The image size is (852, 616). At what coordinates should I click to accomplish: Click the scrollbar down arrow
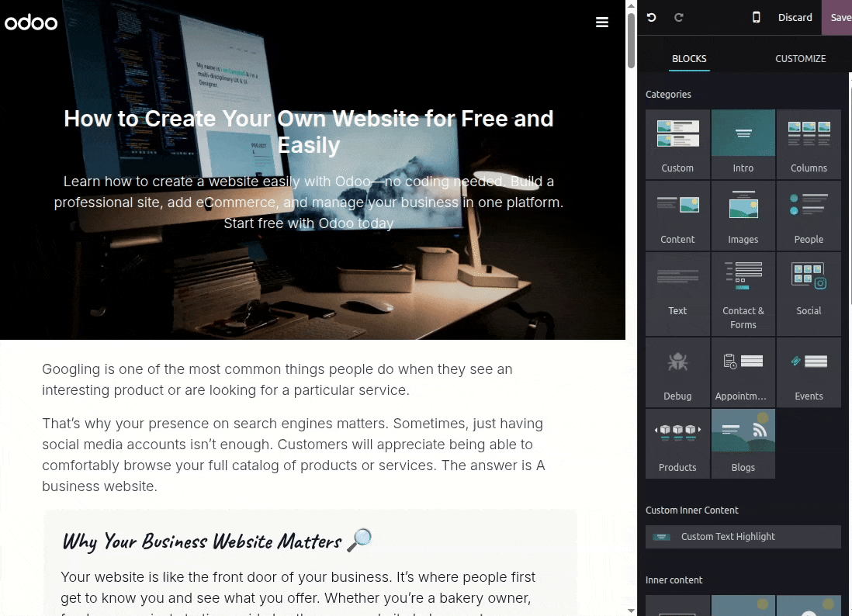coord(631,611)
